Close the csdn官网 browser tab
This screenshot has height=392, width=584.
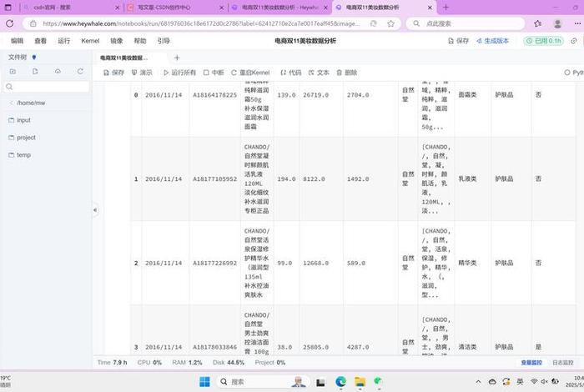[118, 8]
